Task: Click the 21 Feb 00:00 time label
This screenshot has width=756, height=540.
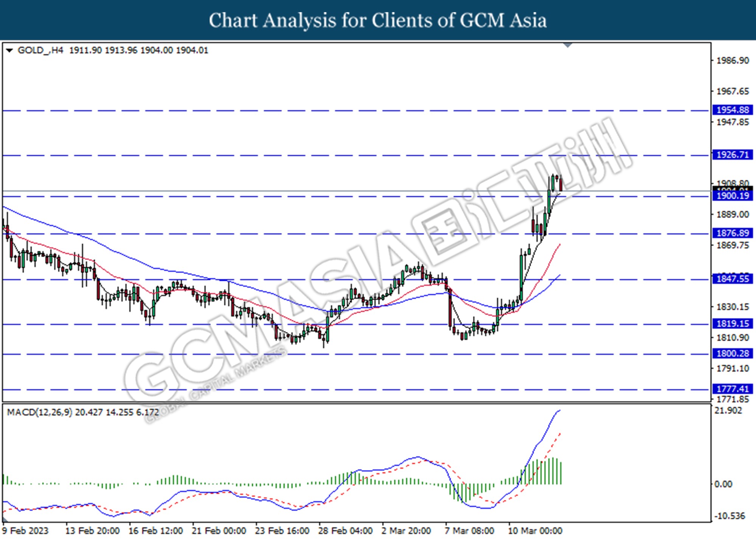Action: (219, 531)
